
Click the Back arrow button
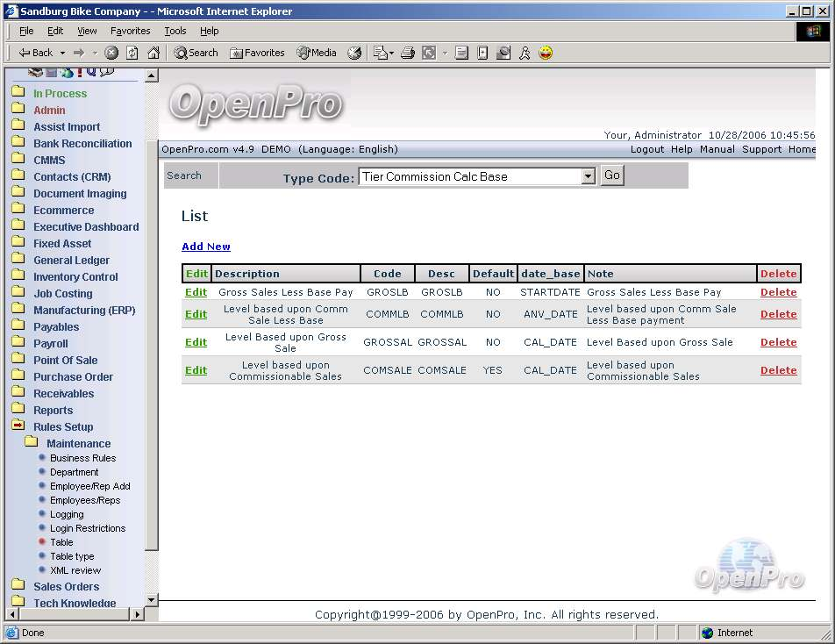[x=35, y=53]
